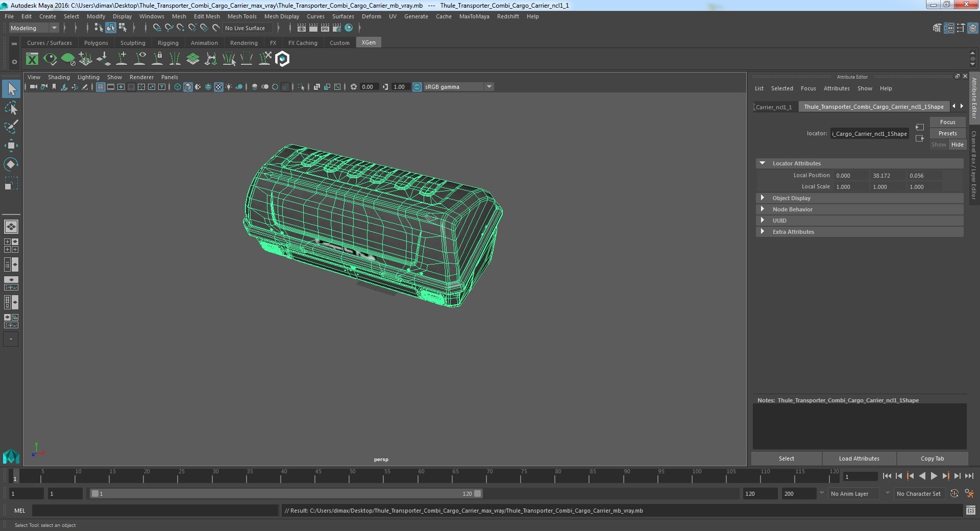
Task: Click the XGen clear preview leaf icon
Action: point(68,59)
